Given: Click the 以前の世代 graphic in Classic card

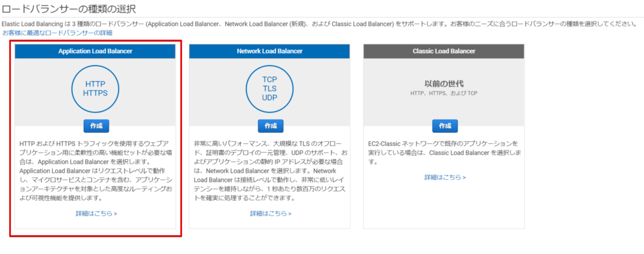Looking at the screenshot, I should point(444,84).
